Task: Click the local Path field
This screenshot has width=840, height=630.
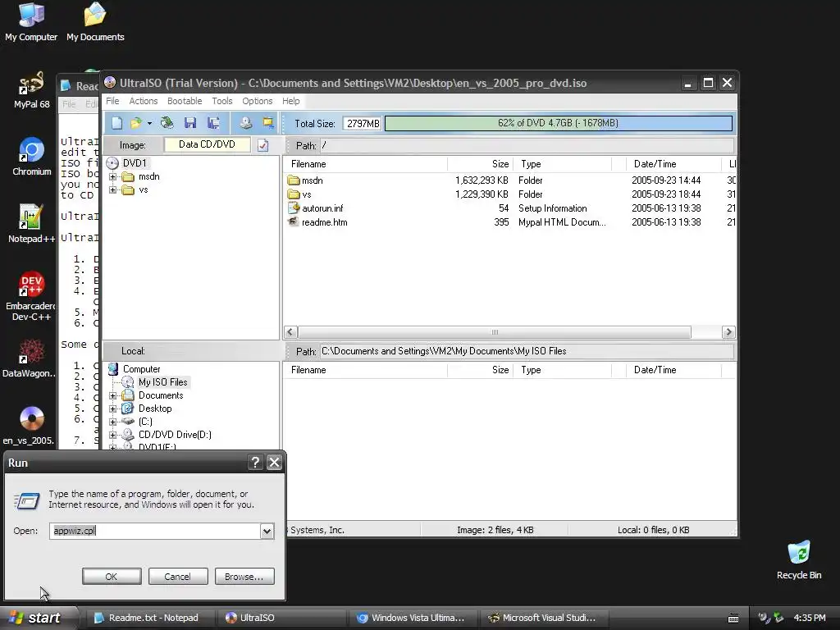Action: point(527,351)
